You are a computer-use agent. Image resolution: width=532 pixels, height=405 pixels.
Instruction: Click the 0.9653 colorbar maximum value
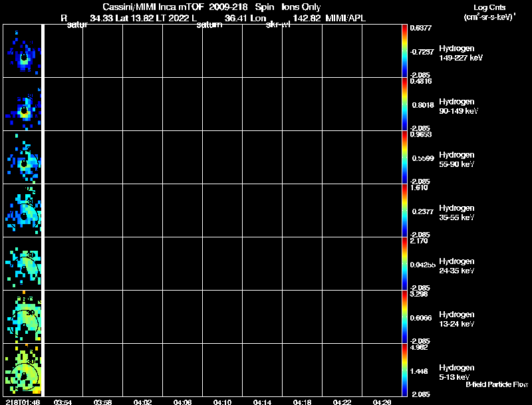pos(421,134)
